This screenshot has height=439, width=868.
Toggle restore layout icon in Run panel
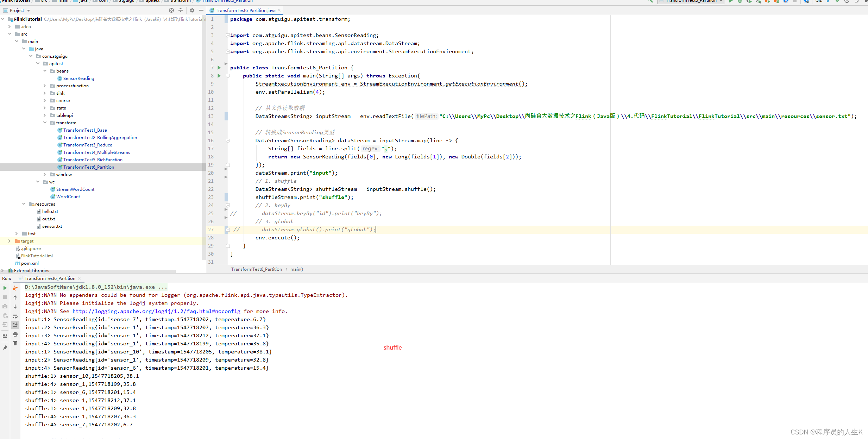pyautogui.click(x=5, y=336)
